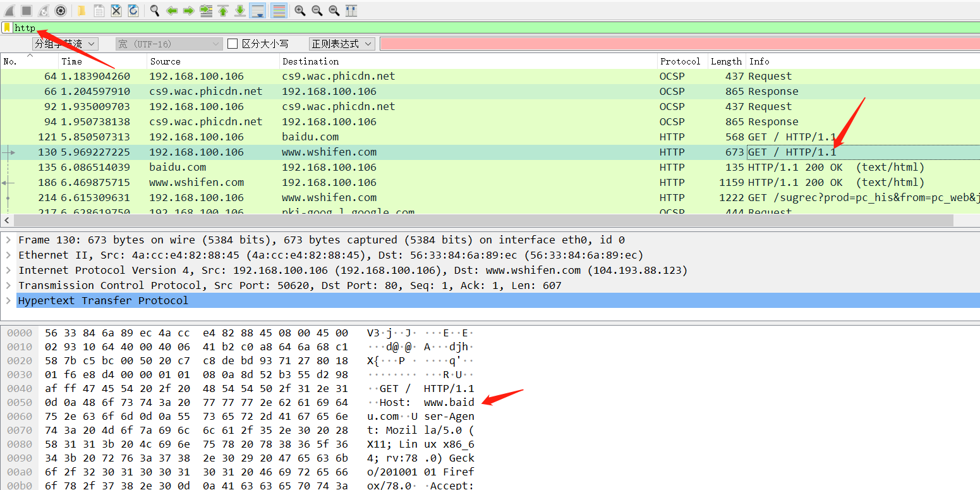This screenshot has width=980, height=490.
Task: Open the 宽 (UTF-16) encoding dropdown
Action: click(169, 44)
